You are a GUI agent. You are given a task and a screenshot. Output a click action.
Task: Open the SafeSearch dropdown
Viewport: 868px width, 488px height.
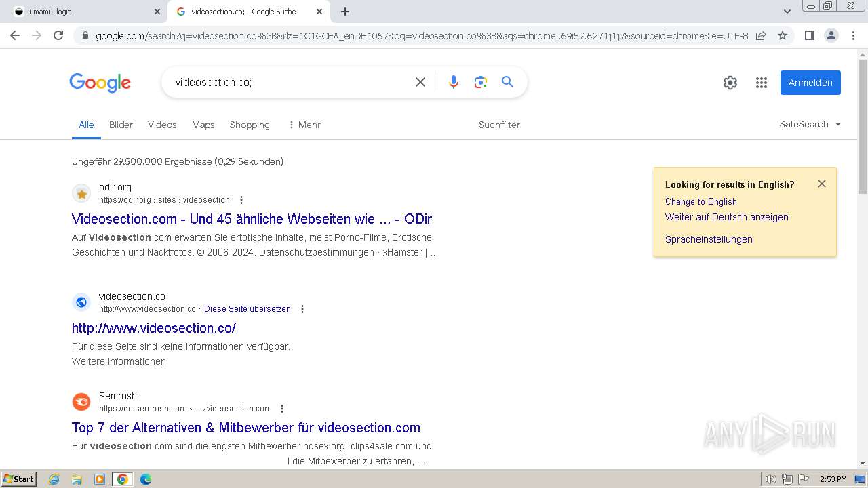(x=810, y=124)
